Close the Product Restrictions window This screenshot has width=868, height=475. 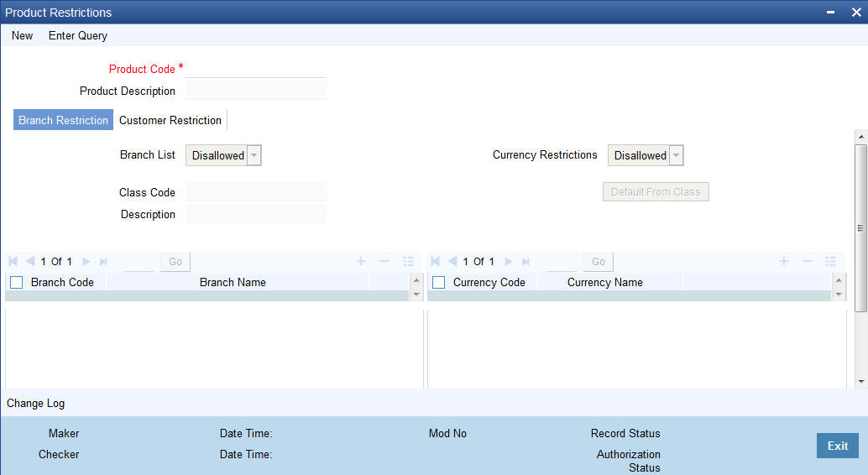tap(855, 13)
